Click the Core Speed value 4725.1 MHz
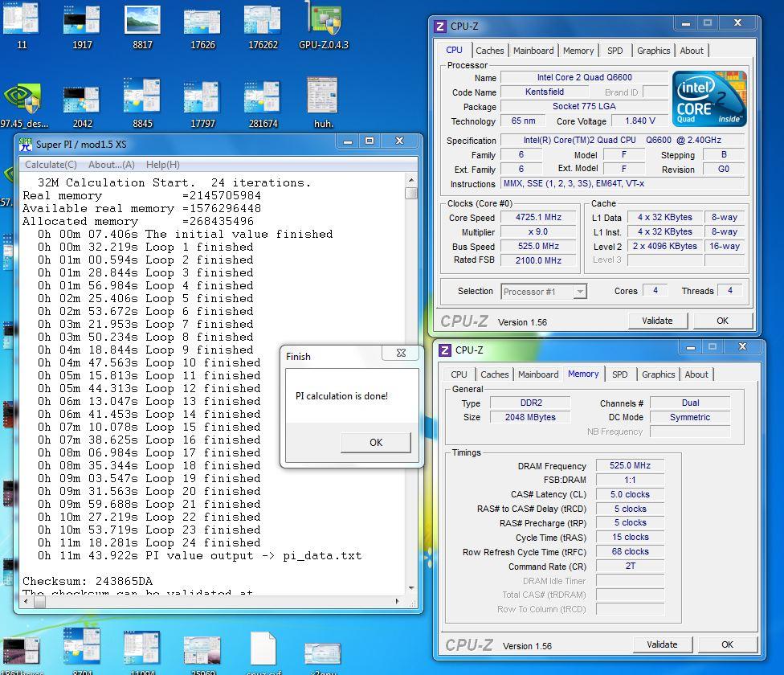Image resolution: width=784 pixels, height=675 pixels. click(538, 217)
